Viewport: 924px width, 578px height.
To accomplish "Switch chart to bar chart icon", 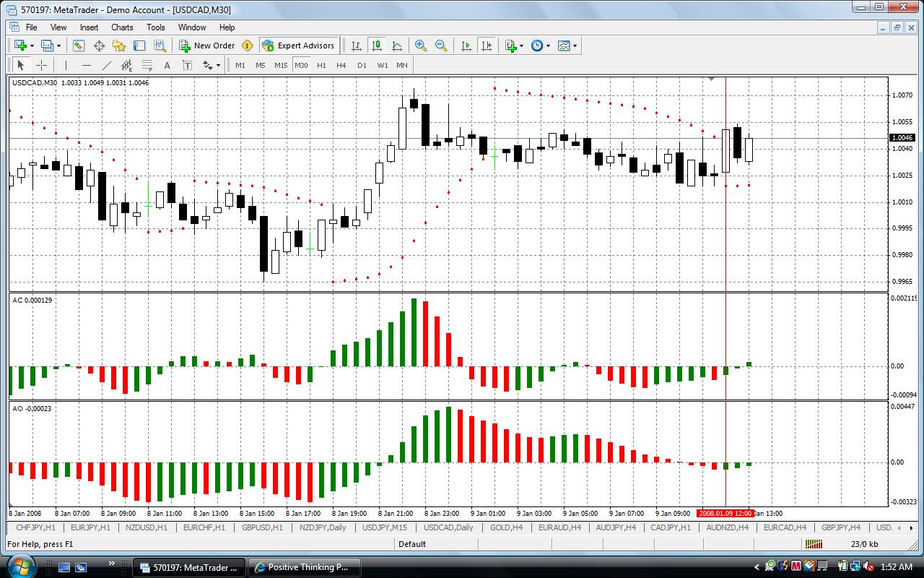I will [357, 46].
